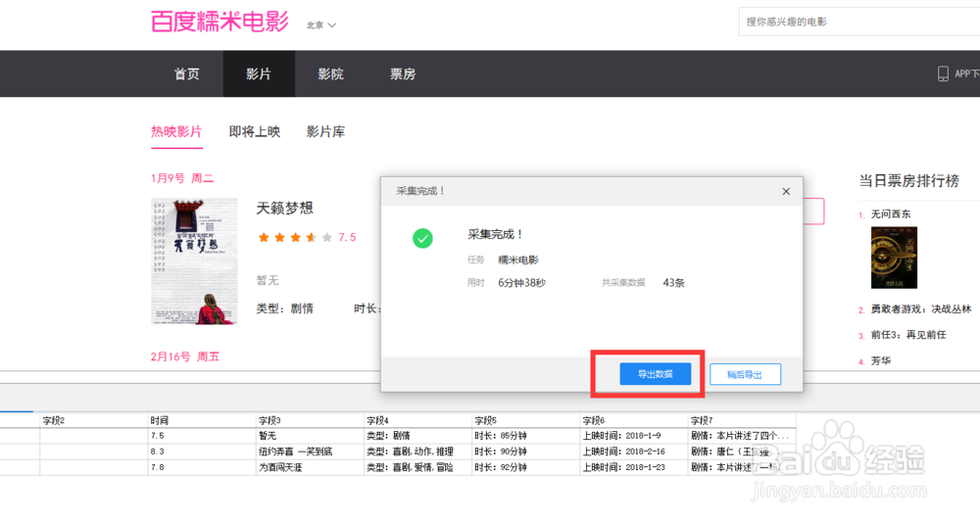Open the 票房 navigation item
This screenshot has width=980, height=524.
[x=403, y=74]
